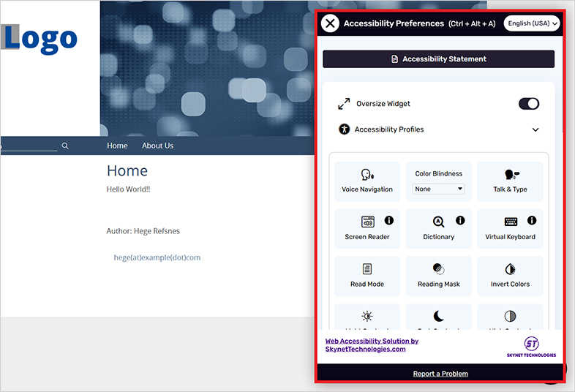The height and width of the screenshot is (392, 575).
Task: Click the hege(at)example(dot)com email link
Action: pyautogui.click(x=157, y=257)
